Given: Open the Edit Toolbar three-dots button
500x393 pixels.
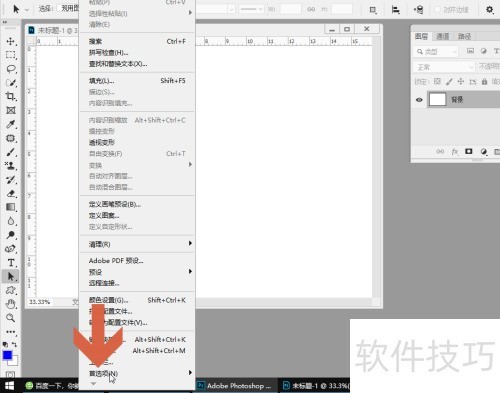Looking at the screenshot, I should tap(11, 332).
